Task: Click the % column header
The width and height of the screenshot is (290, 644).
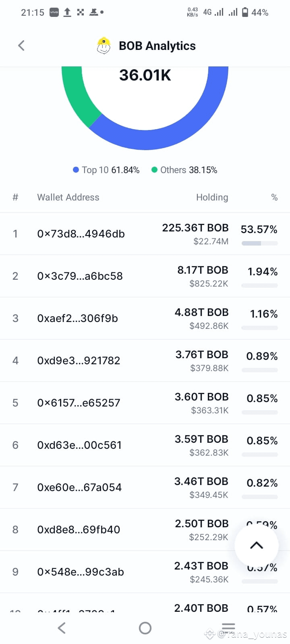Action: click(274, 197)
